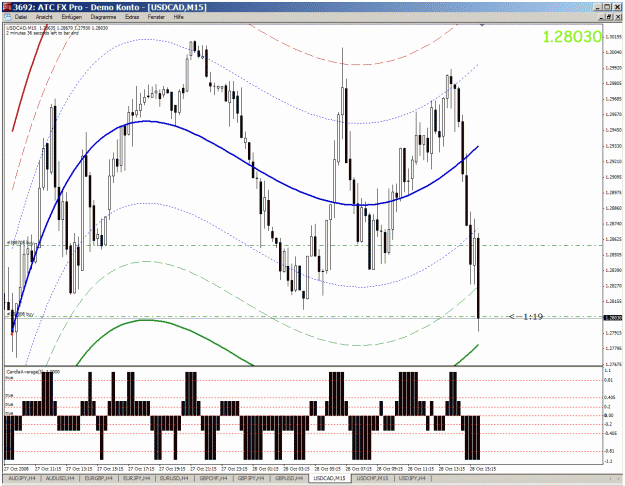
Task: Click the chart shift triangle marker at top
Action: tap(482, 25)
